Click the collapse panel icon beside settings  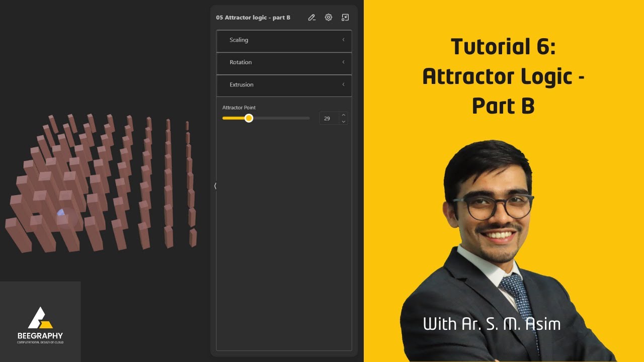coord(345,18)
